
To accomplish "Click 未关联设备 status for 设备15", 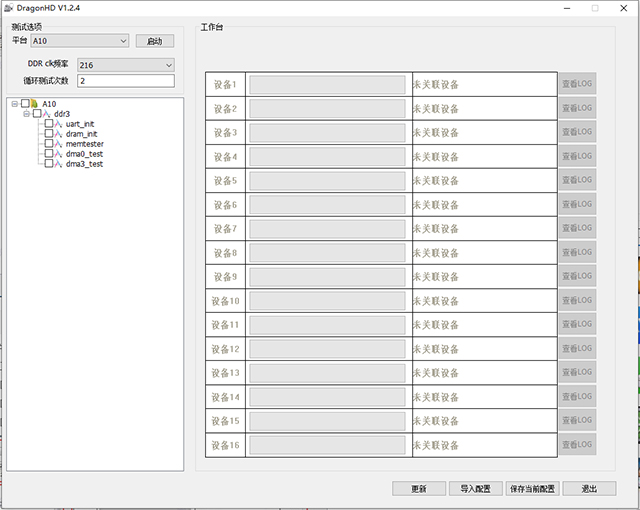I will click(436, 421).
